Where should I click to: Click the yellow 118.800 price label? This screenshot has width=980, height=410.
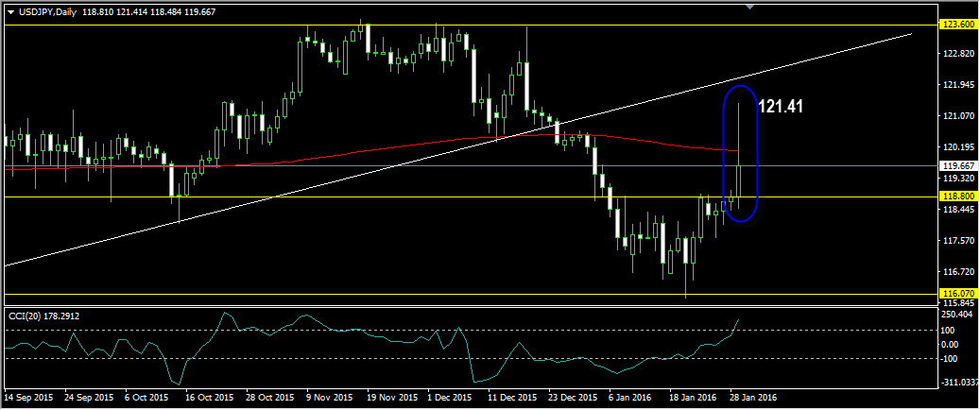[x=957, y=196]
